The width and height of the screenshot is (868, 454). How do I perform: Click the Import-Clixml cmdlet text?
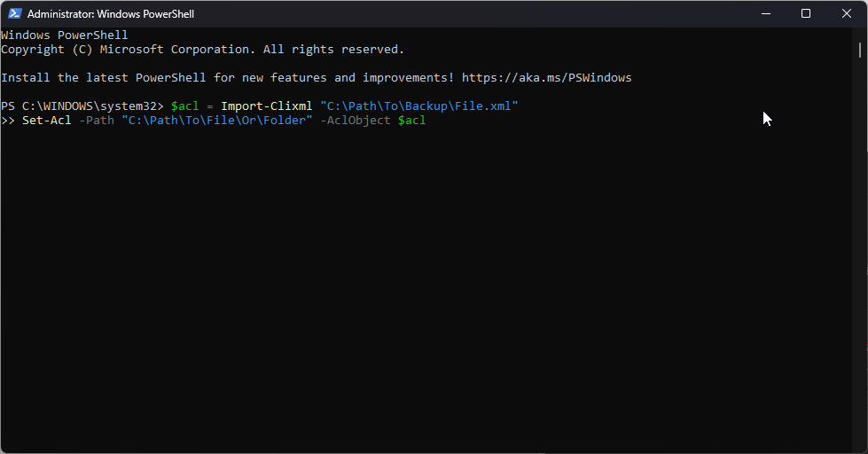click(x=266, y=106)
